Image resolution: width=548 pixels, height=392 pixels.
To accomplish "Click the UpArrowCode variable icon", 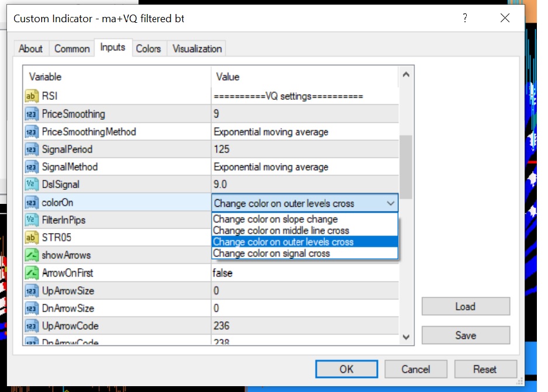I will tap(31, 326).
